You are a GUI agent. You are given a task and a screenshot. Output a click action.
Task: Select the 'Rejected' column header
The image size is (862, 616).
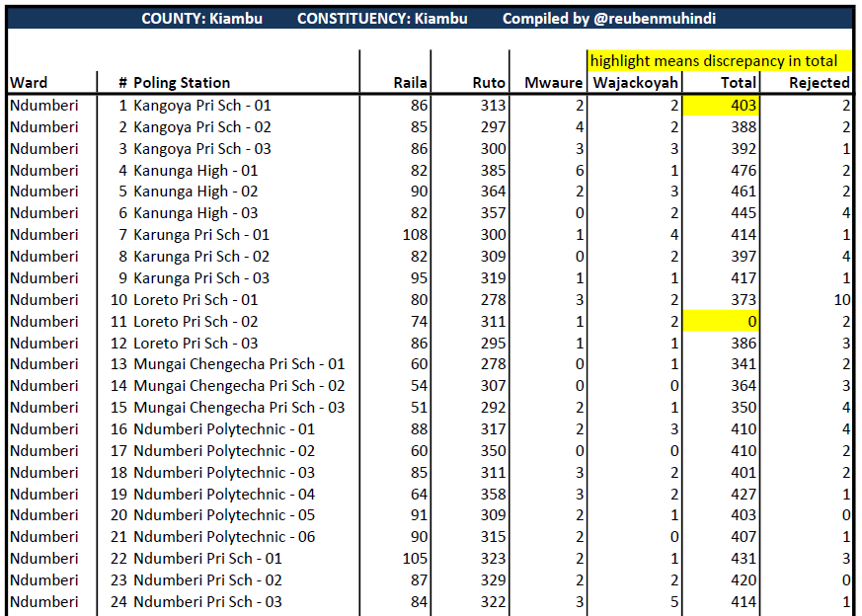pyautogui.click(x=820, y=82)
